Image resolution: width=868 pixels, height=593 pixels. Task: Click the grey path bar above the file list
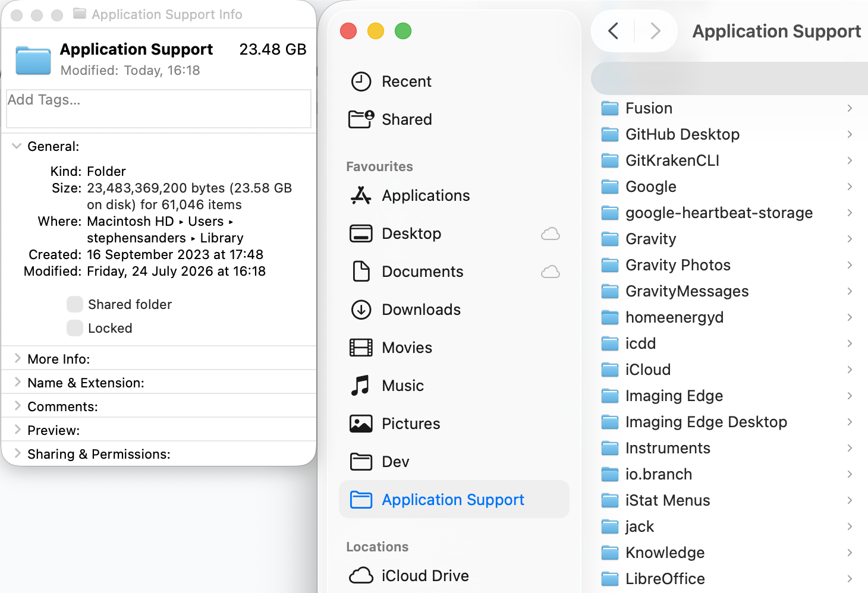pyautogui.click(x=729, y=78)
